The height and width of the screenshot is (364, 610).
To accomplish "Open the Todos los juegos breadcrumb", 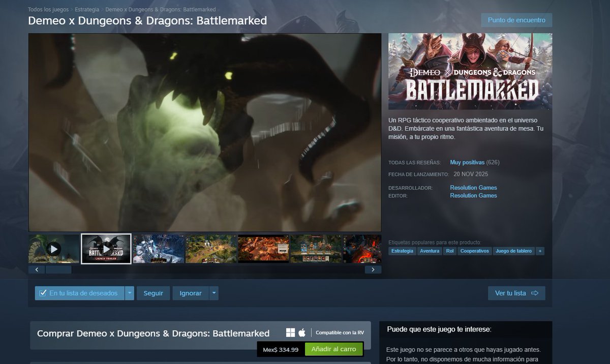I will pos(49,10).
